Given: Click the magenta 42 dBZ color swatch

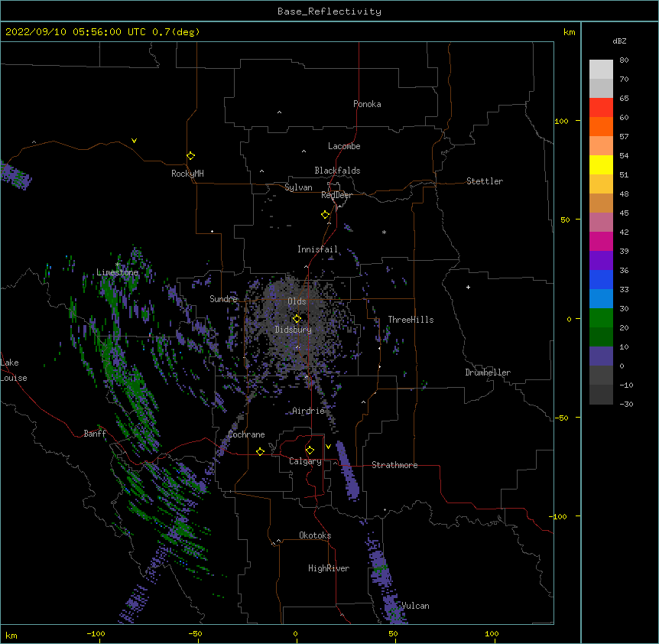Looking at the screenshot, I should [x=601, y=241].
